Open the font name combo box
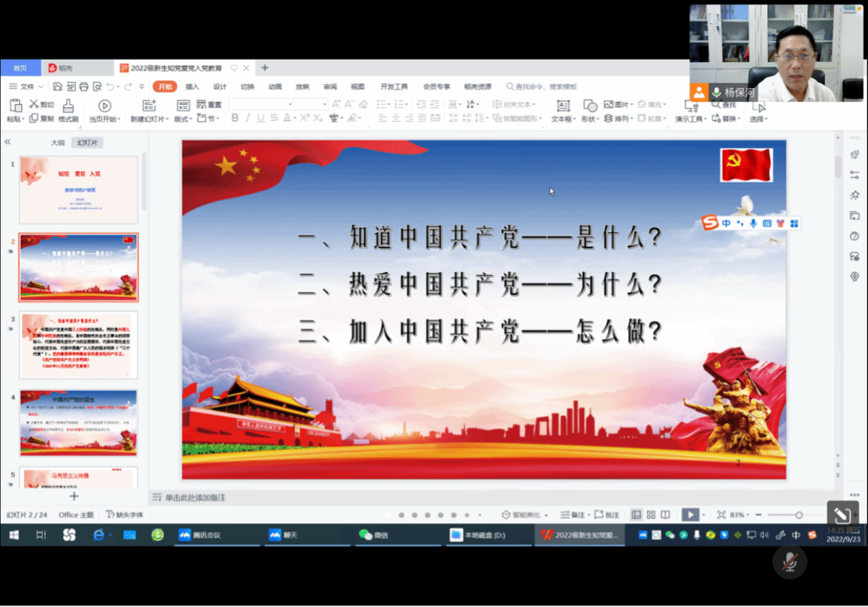 [x=261, y=104]
